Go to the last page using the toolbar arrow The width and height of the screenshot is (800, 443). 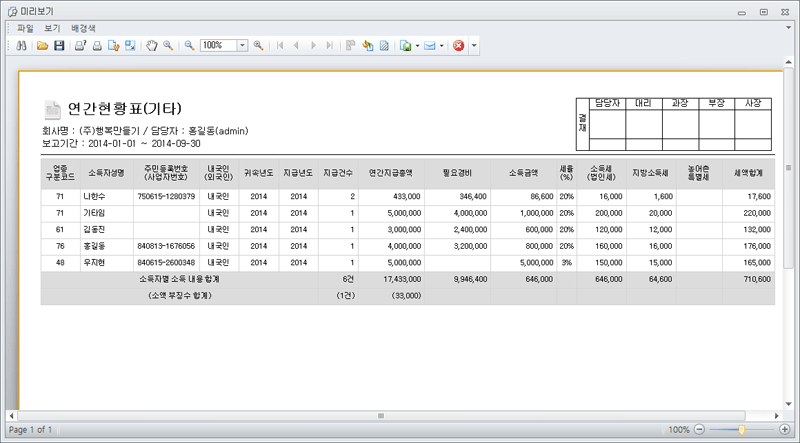(x=331, y=46)
